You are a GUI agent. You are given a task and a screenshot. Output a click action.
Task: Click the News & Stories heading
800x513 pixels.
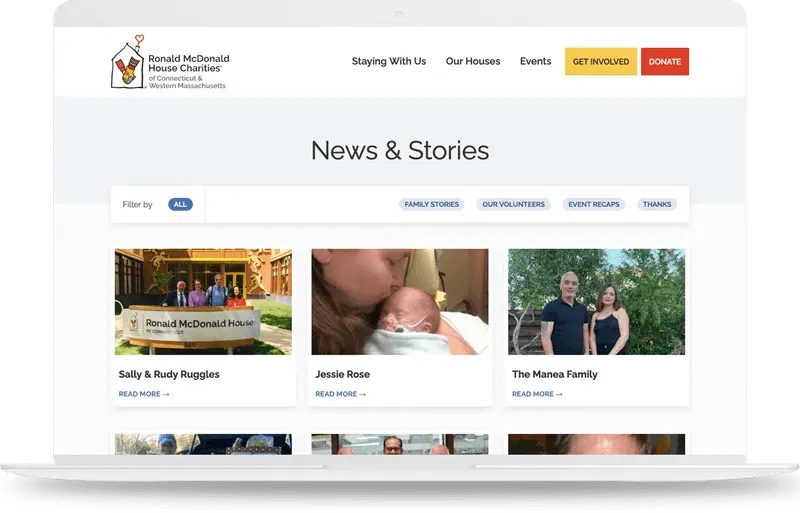tap(400, 151)
